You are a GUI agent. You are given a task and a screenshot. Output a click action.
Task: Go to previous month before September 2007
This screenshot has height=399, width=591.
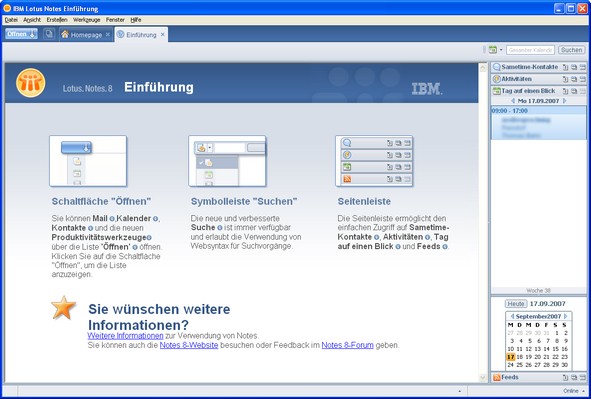(x=512, y=316)
